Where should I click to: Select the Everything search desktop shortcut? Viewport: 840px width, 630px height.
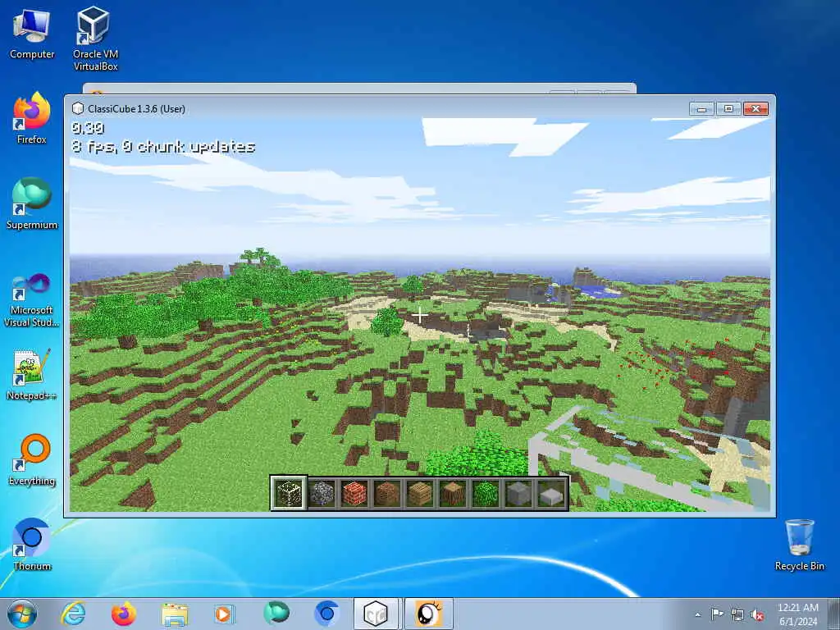coord(32,459)
